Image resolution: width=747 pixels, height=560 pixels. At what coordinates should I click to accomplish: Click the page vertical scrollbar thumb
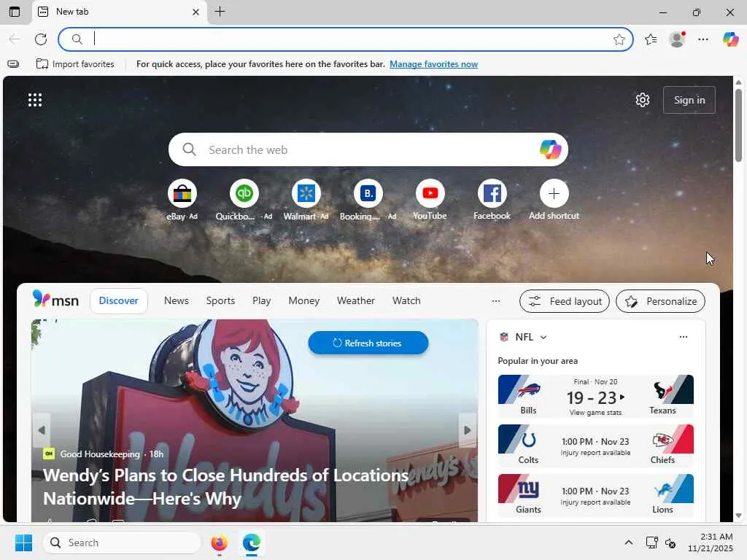click(x=738, y=125)
